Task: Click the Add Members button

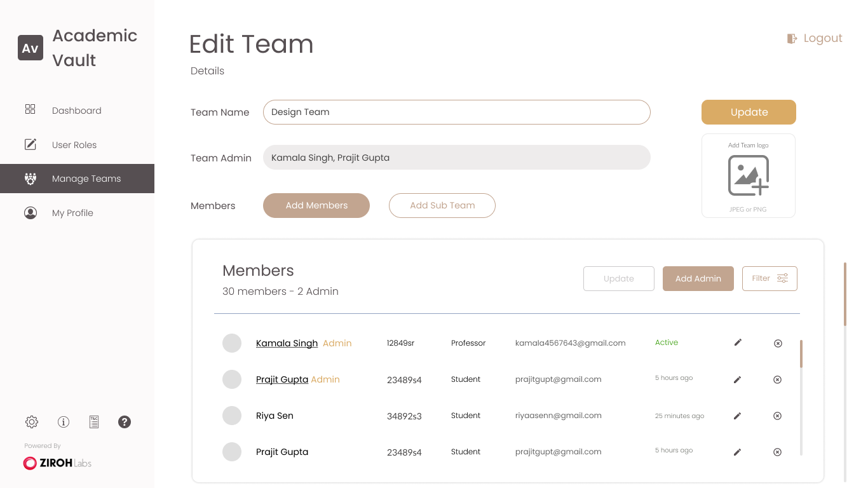Action: 316,206
